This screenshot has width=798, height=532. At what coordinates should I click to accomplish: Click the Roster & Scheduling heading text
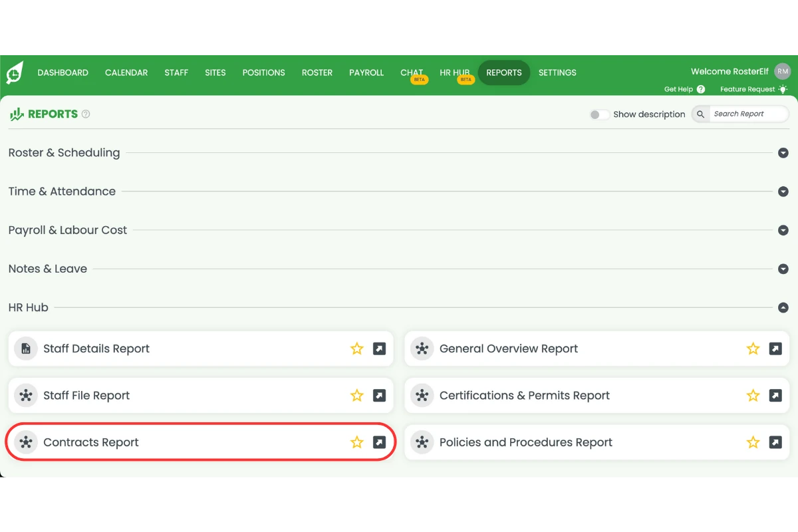pyautogui.click(x=64, y=153)
